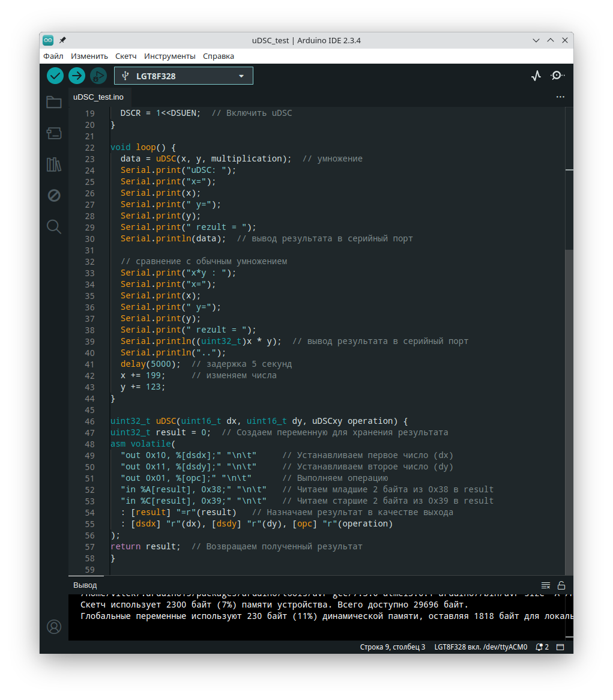
Task: Open the Скетч menu
Action: point(126,56)
